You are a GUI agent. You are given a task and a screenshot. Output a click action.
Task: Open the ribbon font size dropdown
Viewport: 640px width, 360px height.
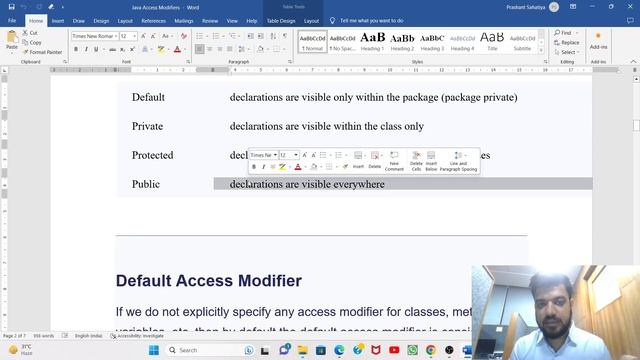pyautogui.click(x=135, y=36)
